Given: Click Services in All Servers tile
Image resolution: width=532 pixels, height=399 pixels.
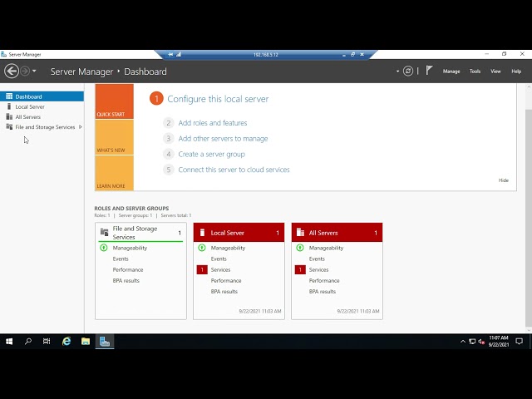Looking at the screenshot, I should (x=318, y=269).
